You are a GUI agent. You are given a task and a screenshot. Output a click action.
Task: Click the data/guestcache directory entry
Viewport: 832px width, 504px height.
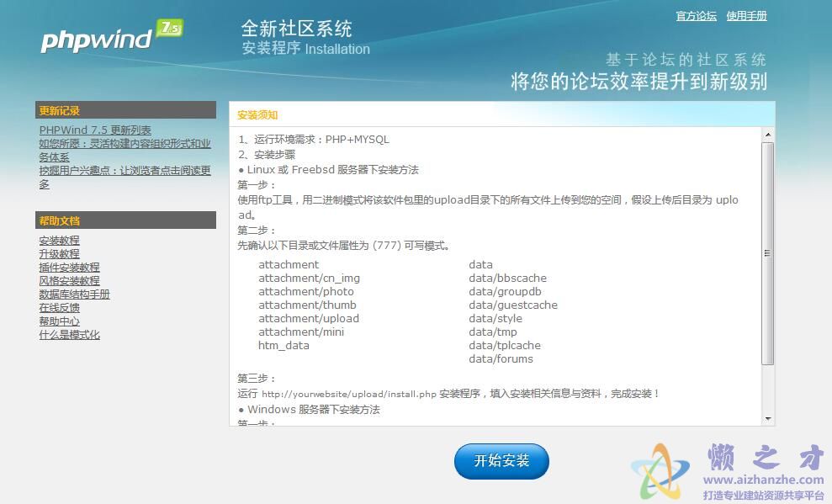click(513, 305)
